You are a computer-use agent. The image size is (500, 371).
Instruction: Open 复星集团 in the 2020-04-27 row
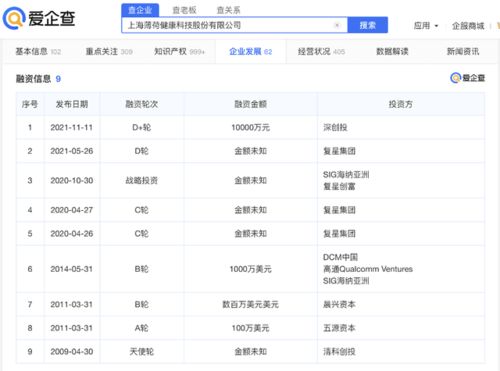pyautogui.click(x=339, y=210)
